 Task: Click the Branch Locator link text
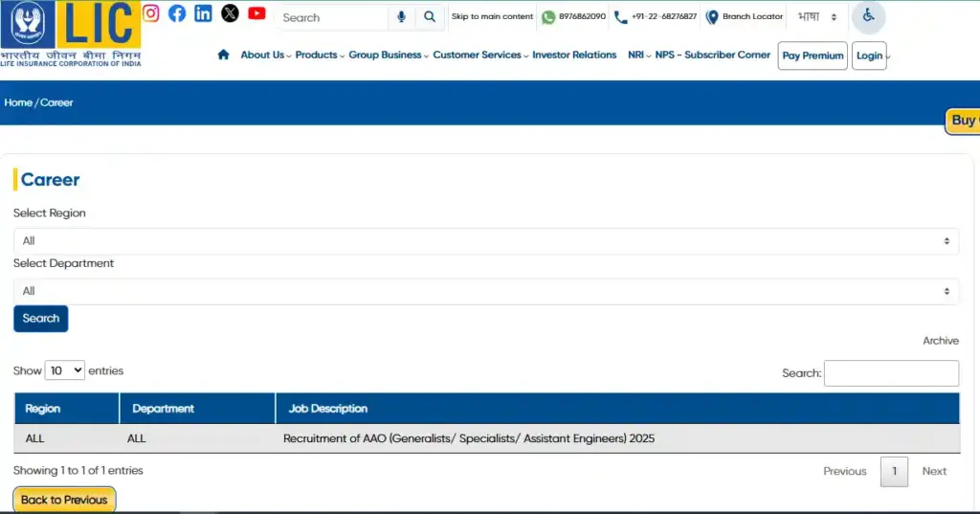pos(752,17)
